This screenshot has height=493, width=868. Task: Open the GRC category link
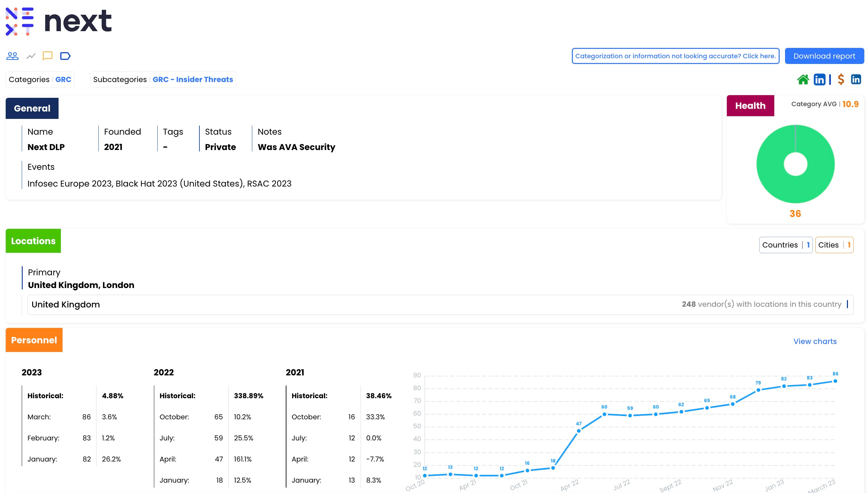click(63, 80)
